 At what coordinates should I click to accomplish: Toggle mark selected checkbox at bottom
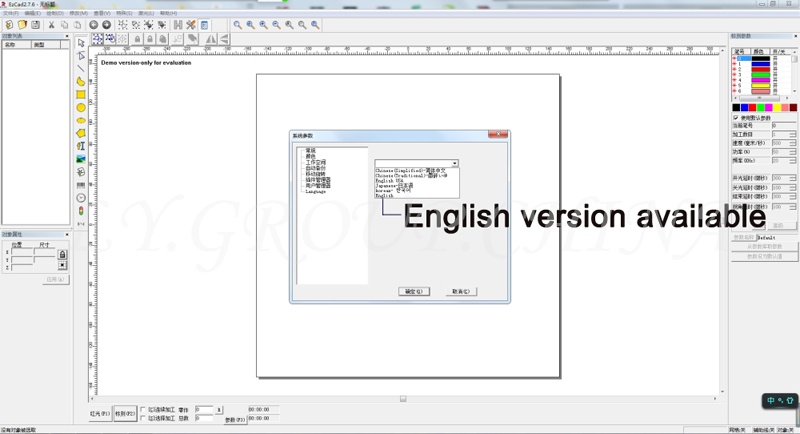pos(143,418)
